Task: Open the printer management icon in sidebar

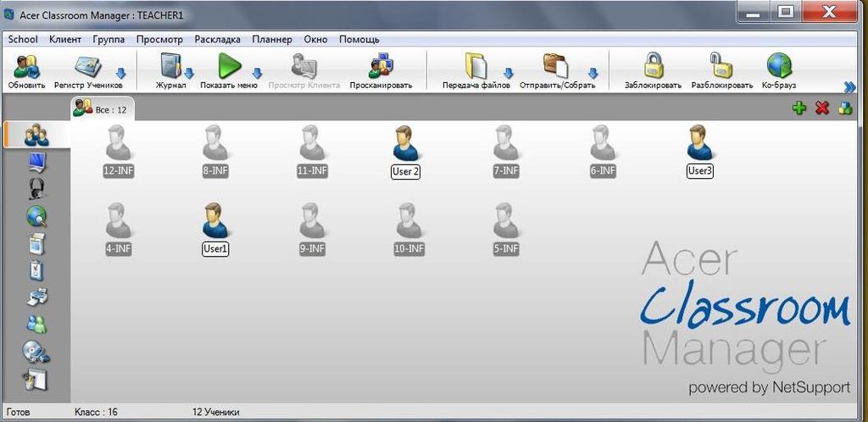Action: click(36, 297)
